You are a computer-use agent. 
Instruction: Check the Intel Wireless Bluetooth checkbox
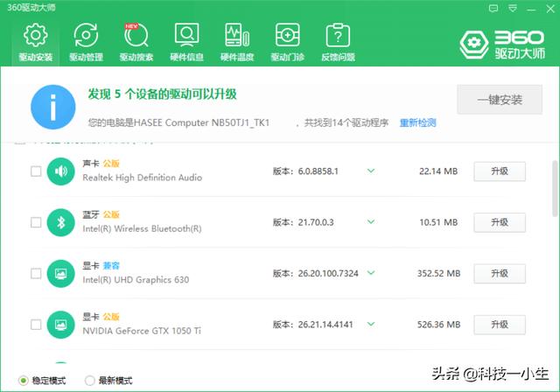[36, 222]
